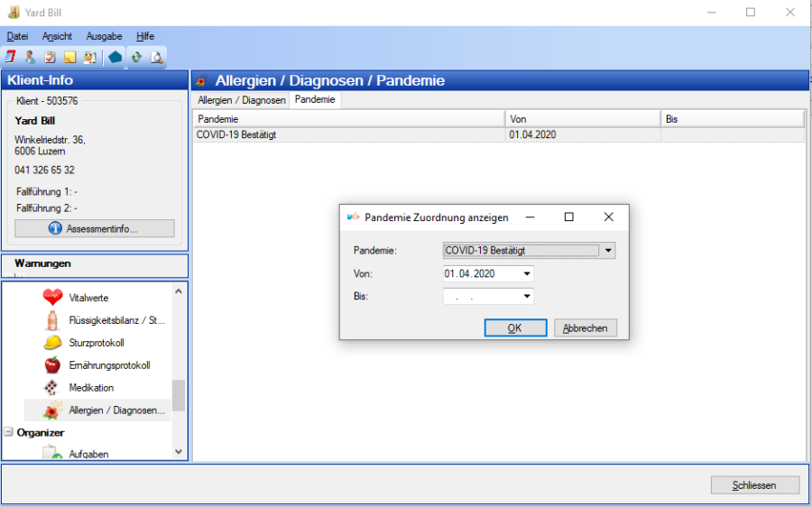Click the info icon on Assessmentinfo button
Viewport: 812px width, 507px height.
click(55, 228)
